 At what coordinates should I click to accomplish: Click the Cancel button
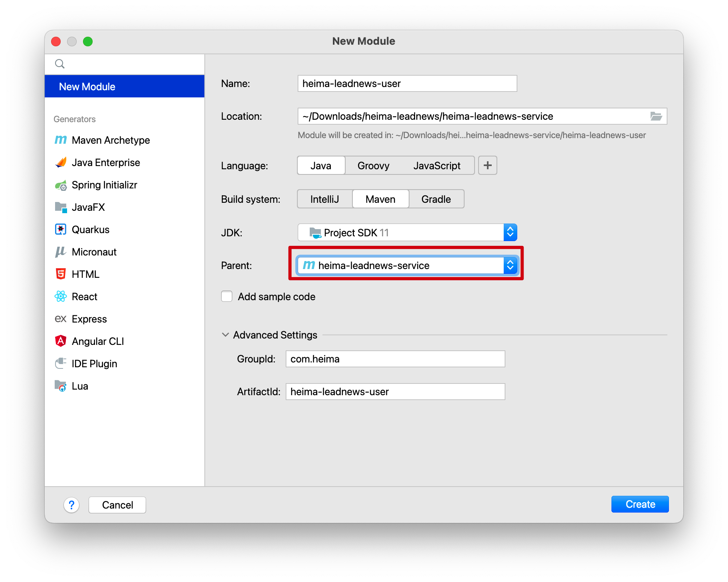point(117,505)
